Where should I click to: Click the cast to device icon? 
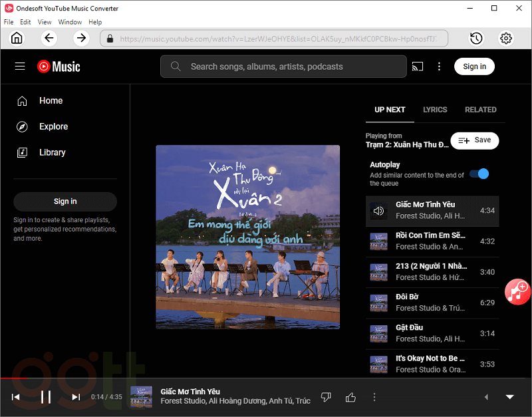click(x=418, y=67)
